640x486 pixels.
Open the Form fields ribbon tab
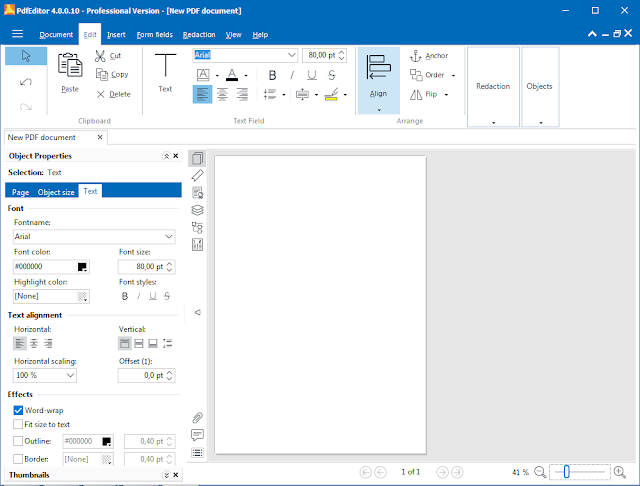click(155, 35)
